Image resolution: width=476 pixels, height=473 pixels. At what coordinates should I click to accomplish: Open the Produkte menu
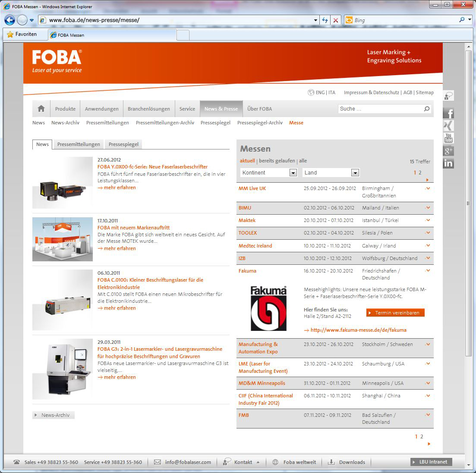point(65,109)
